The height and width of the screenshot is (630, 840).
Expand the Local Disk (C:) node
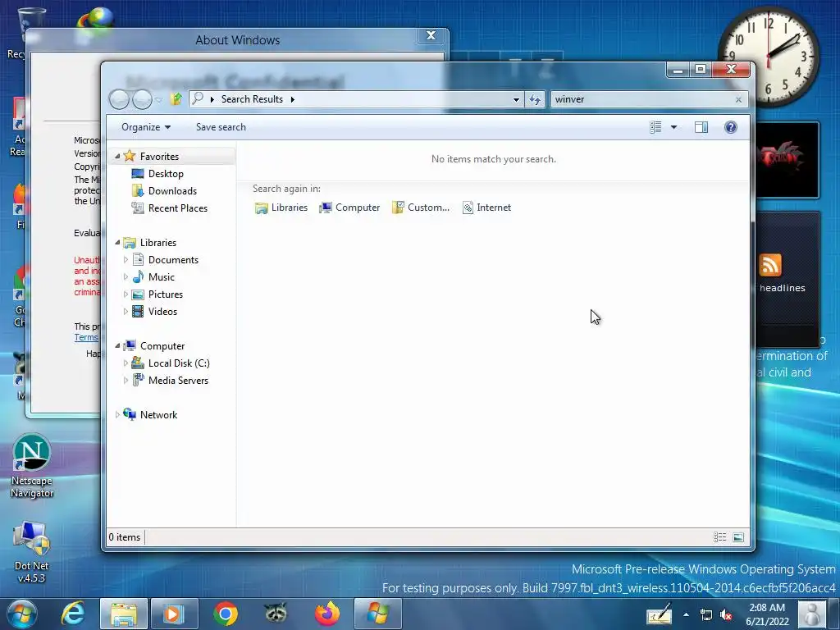click(x=126, y=363)
